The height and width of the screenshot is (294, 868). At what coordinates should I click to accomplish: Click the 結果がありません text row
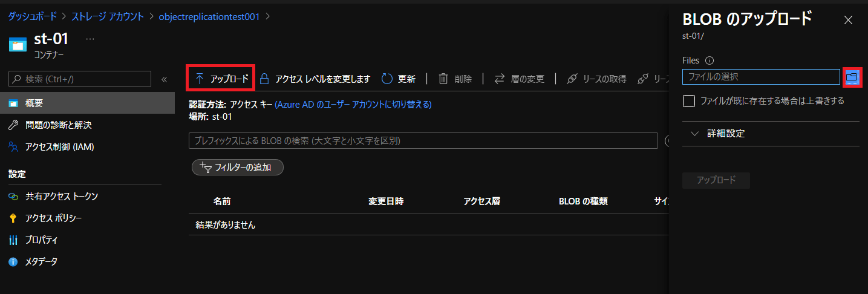(x=226, y=224)
